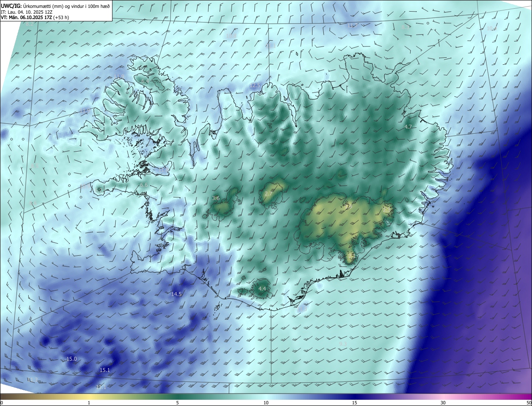
Task: Click the 15.0 value on the map
Action: pos(71,359)
